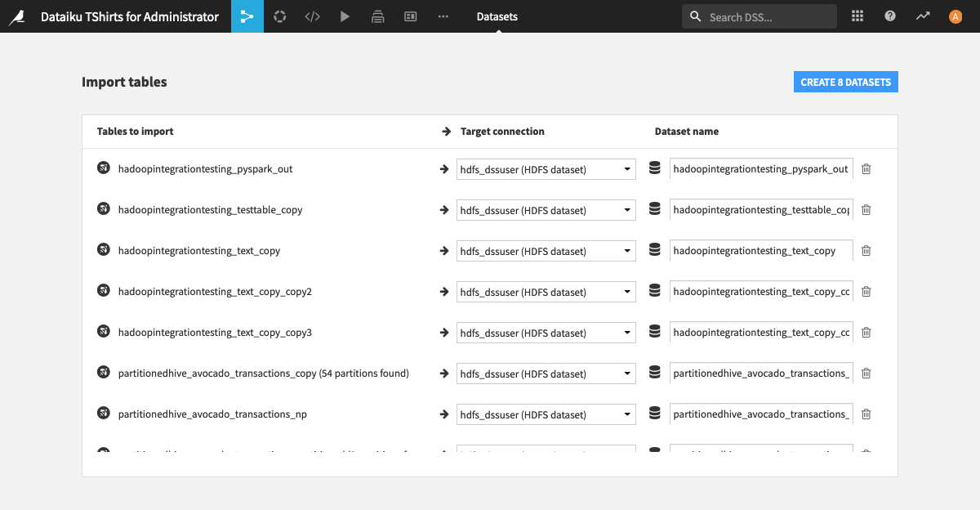Select the Lab notebooks icon
Viewport: 980px width, 510px height.
(x=279, y=16)
